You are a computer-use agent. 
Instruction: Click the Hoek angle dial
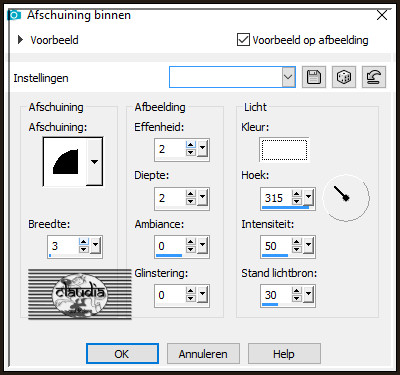(346, 198)
